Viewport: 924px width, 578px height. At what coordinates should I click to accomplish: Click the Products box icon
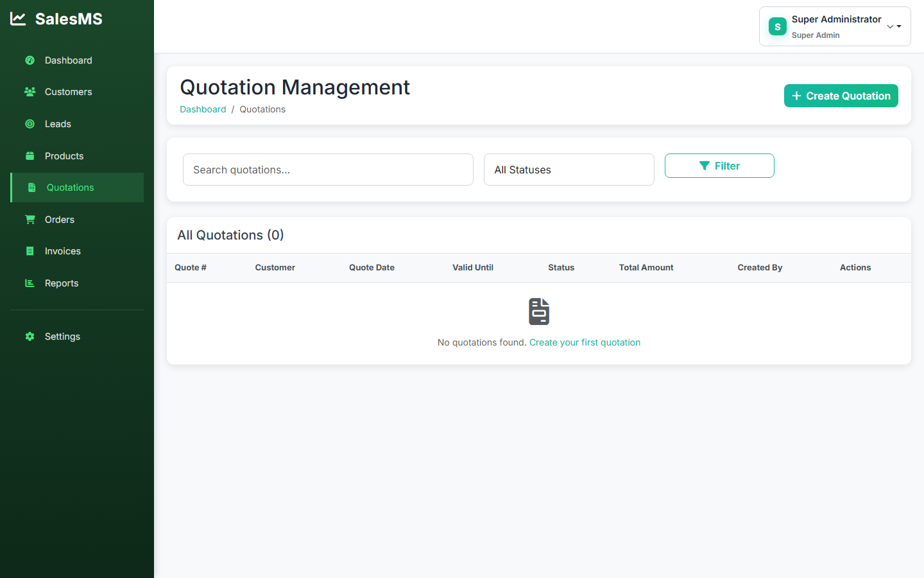[x=30, y=156]
